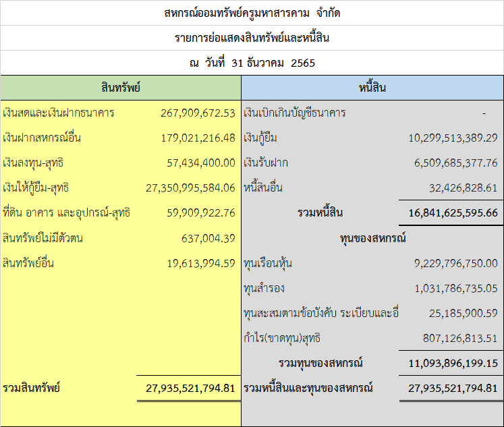This screenshot has width=504, height=427.
Task: Select the label 'ที่ดิน อาคาร และอุปกรณ์-สุทธิ'
Action: pyautogui.click(x=67, y=212)
